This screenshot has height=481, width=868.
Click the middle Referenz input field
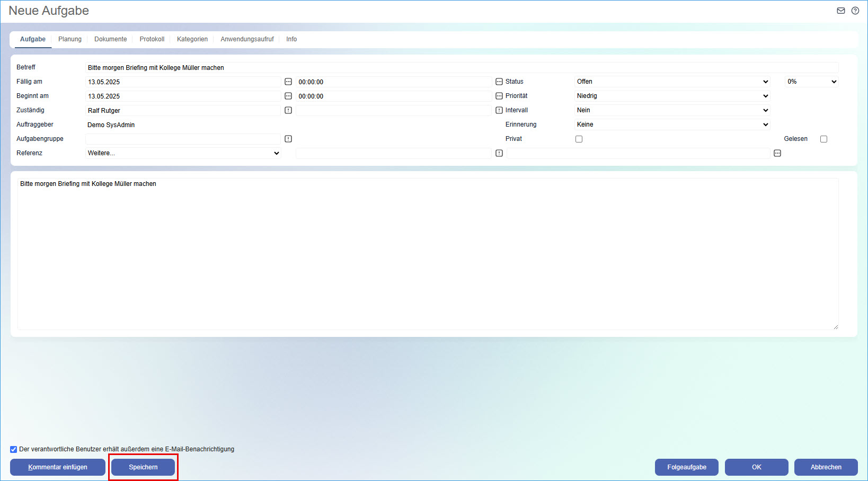point(394,153)
